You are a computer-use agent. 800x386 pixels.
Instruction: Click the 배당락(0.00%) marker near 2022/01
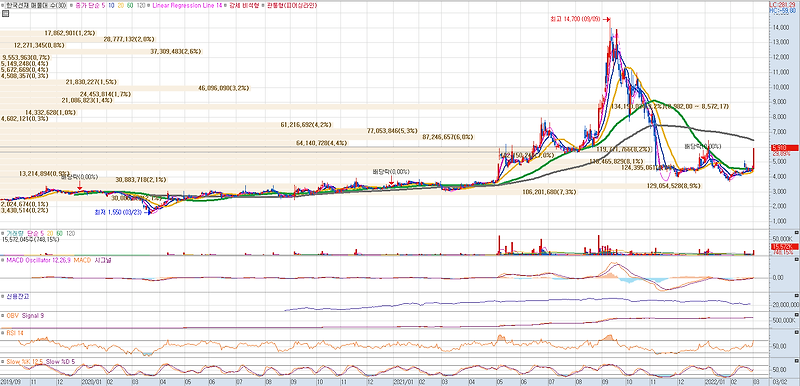(x=703, y=146)
